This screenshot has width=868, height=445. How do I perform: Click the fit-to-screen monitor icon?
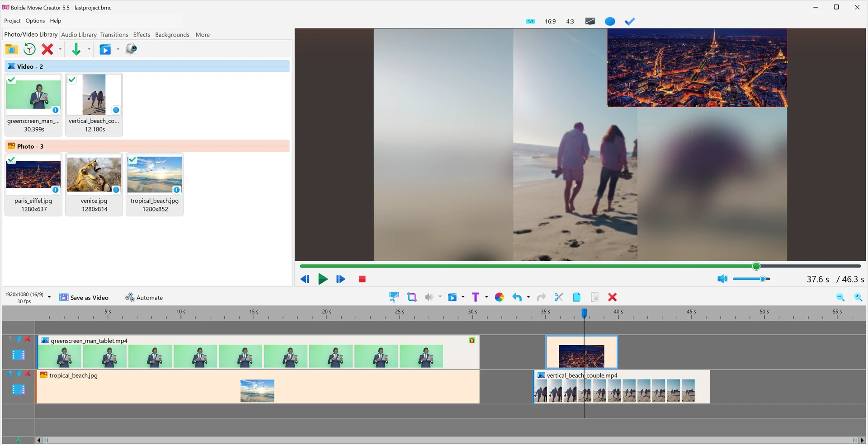click(590, 21)
